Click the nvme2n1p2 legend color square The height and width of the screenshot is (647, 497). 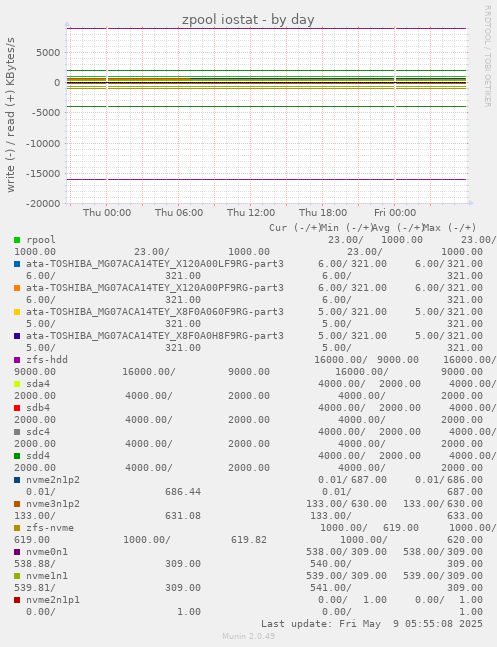[x=17, y=480]
